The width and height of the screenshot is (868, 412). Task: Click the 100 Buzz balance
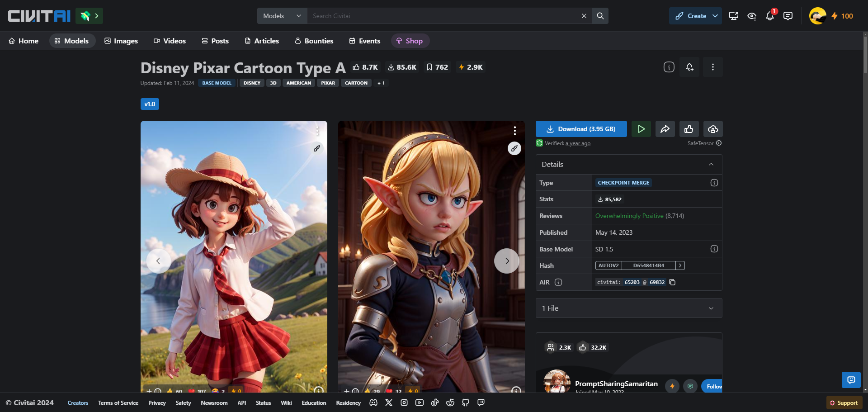tap(842, 16)
